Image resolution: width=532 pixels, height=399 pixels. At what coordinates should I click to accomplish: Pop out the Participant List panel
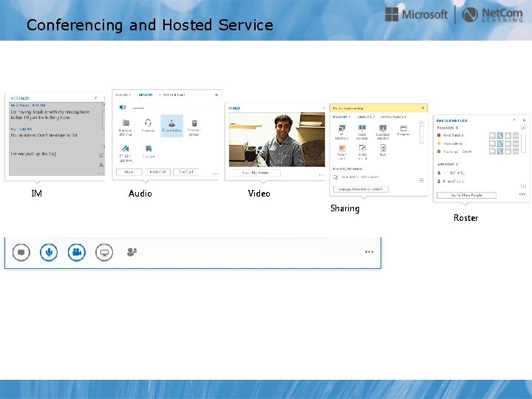point(515,120)
